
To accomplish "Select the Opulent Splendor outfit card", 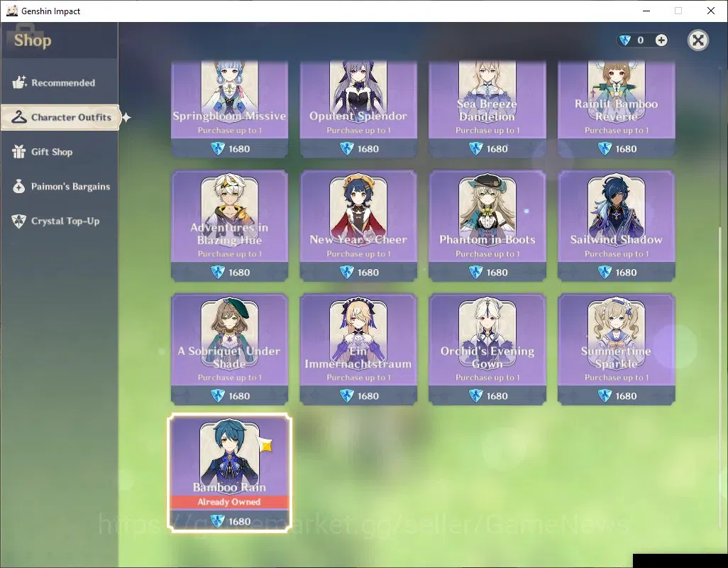I will pos(358,109).
